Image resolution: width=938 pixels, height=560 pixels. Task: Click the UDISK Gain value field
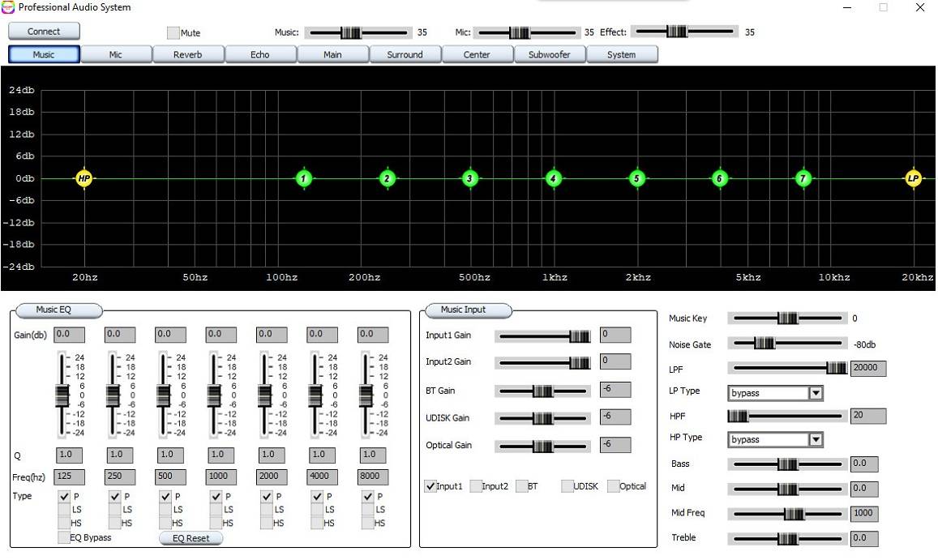[x=615, y=417]
